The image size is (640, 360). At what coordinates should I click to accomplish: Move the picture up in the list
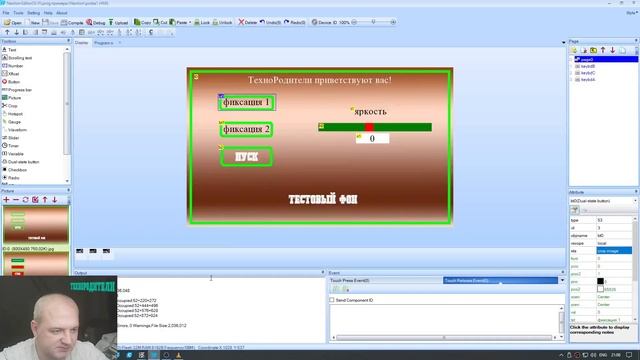(45, 200)
